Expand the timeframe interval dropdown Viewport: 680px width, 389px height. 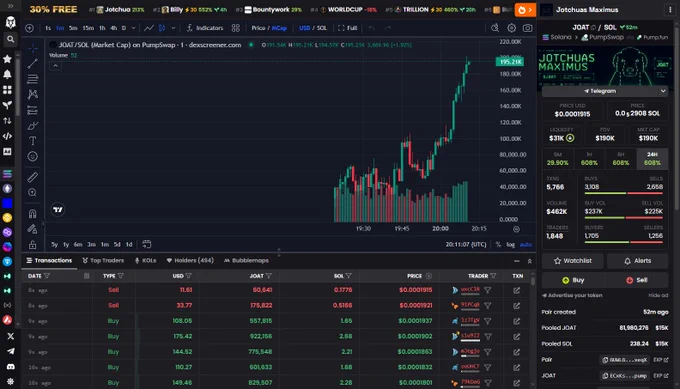tap(134, 28)
